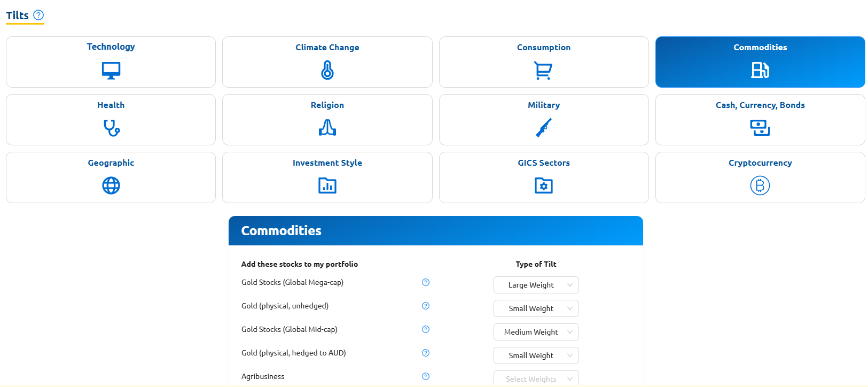
Task: Open the Large Weight dropdown for Gold Mega-cap
Action: click(536, 285)
